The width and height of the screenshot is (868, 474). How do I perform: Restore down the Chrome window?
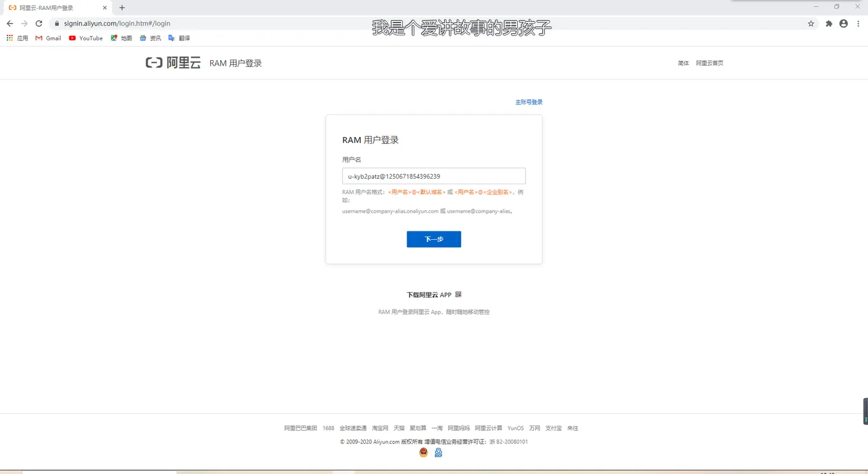[836, 7]
